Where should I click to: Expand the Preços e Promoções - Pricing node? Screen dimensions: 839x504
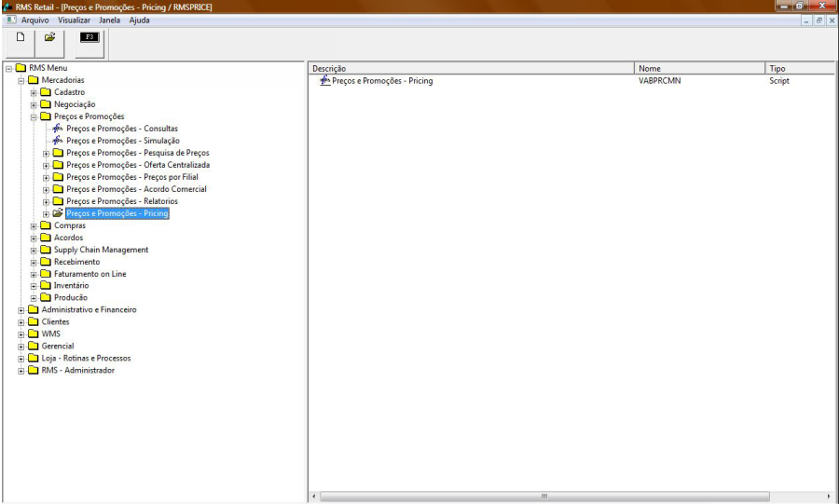(x=46, y=214)
